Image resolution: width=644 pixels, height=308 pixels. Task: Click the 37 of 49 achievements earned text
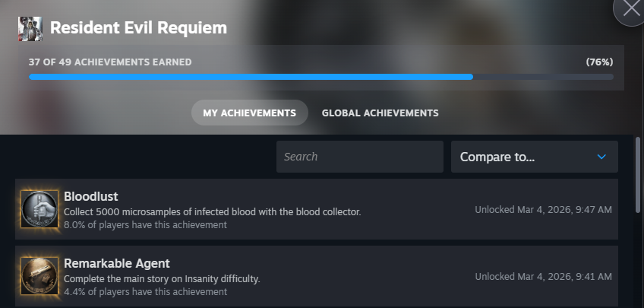pyautogui.click(x=110, y=62)
